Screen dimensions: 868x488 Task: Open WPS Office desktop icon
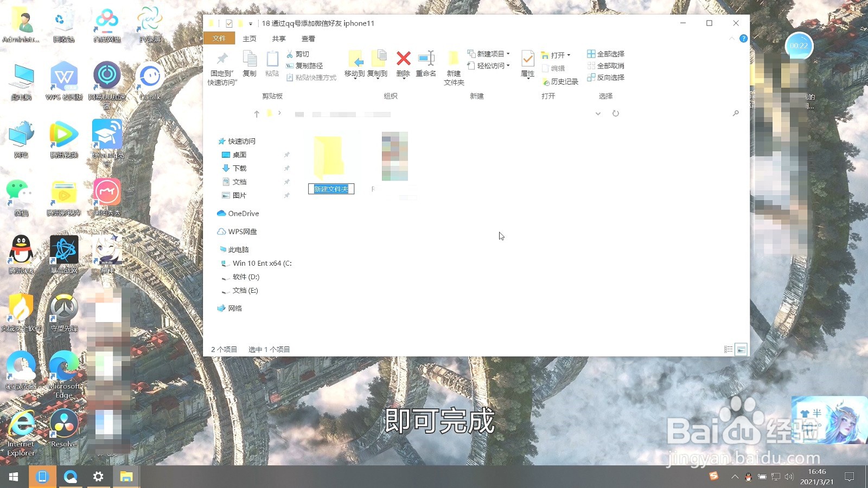click(x=64, y=81)
